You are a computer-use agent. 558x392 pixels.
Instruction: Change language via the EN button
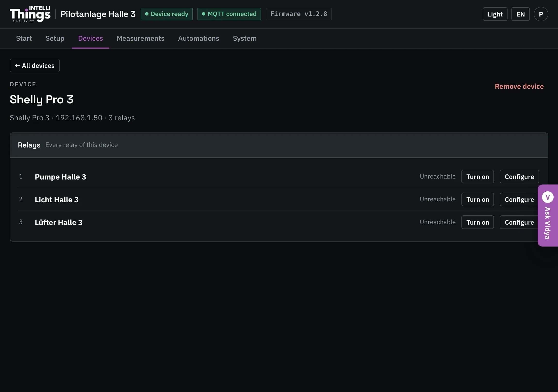point(520,14)
